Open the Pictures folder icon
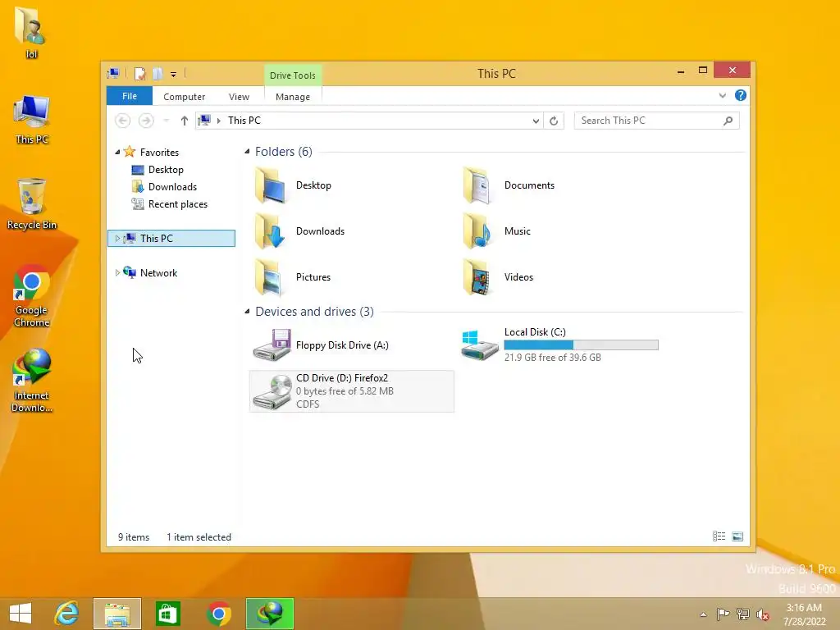Image resolution: width=840 pixels, height=630 pixels. tap(269, 277)
